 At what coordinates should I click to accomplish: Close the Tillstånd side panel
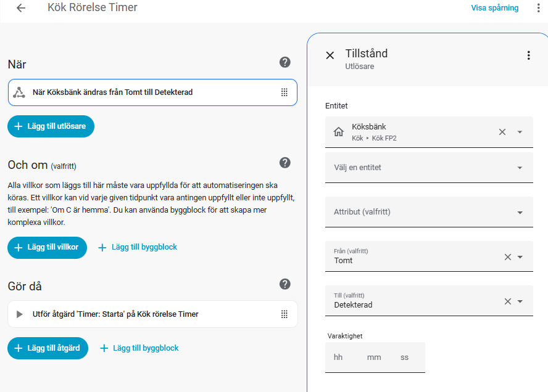(330, 55)
